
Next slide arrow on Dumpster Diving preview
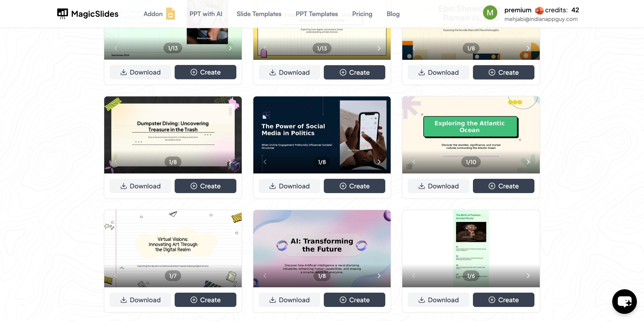tap(230, 162)
